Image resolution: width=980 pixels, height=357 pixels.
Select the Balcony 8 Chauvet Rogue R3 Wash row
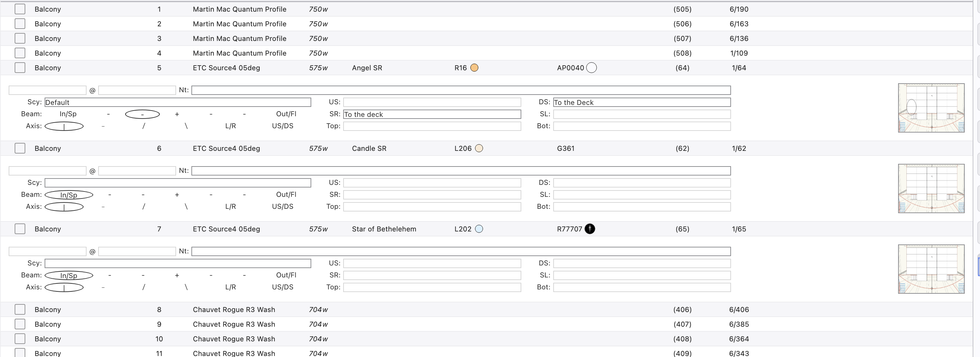coord(234,309)
